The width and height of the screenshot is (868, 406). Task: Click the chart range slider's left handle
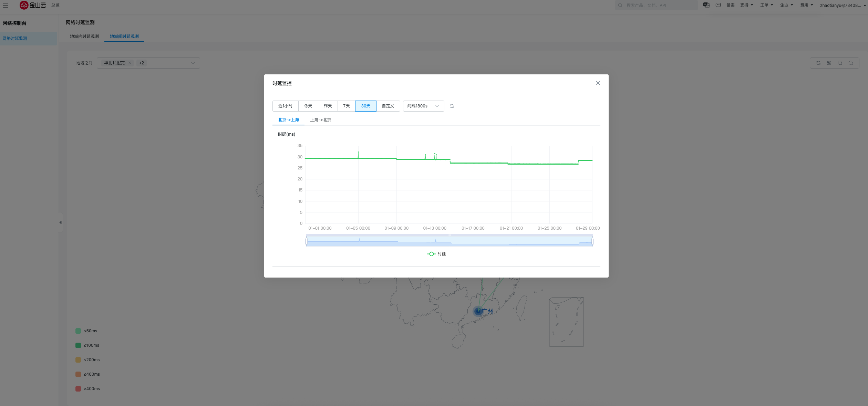[307, 241]
